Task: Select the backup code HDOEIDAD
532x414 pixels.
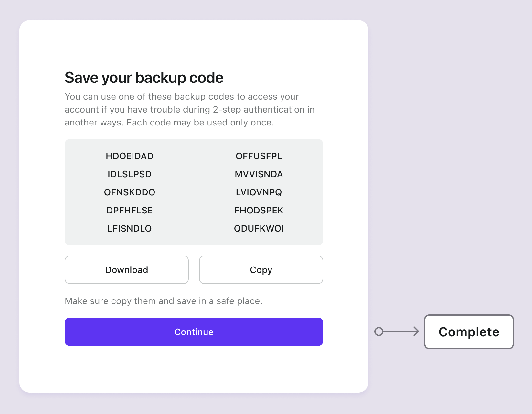Action: [x=130, y=156]
